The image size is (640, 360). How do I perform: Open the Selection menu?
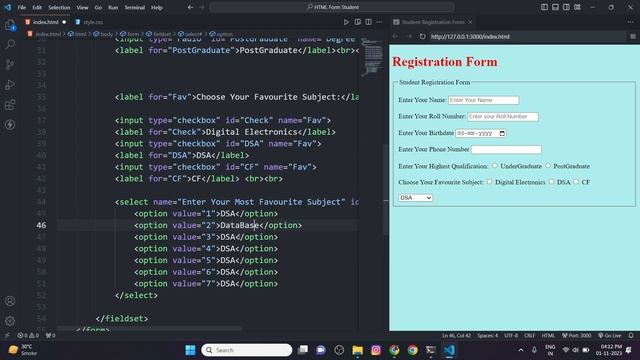(59, 7)
